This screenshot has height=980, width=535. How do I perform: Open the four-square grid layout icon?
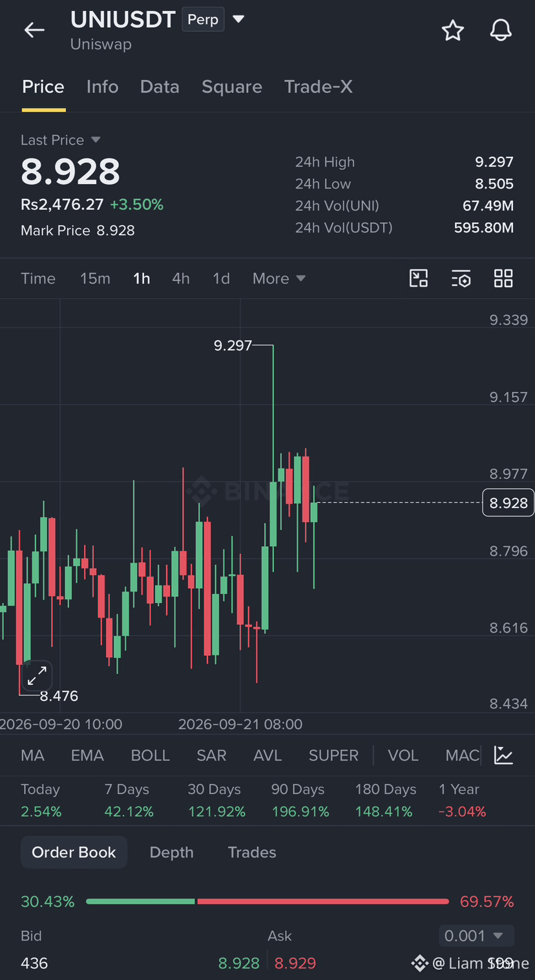pos(503,278)
